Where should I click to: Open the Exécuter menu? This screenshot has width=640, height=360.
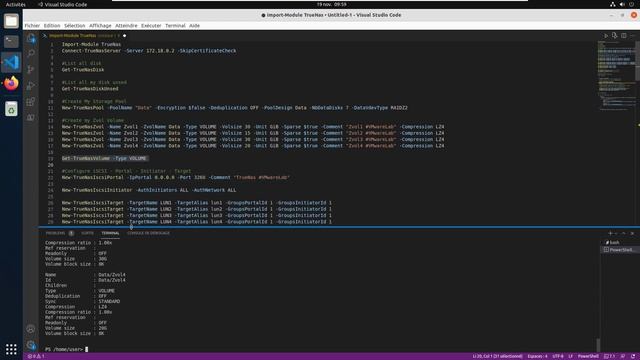(151, 25)
